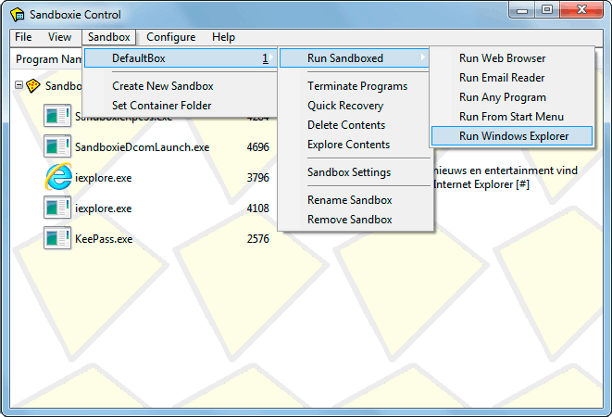Collapse the sandbox tree node
The height and width of the screenshot is (417, 612).
point(19,85)
